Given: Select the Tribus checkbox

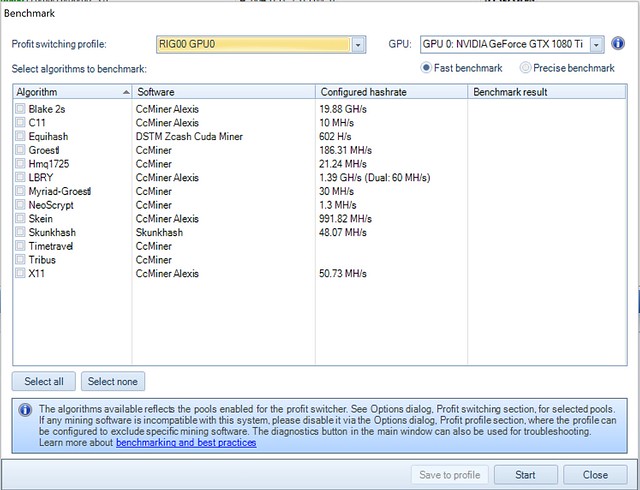Looking at the screenshot, I should tap(20, 259).
